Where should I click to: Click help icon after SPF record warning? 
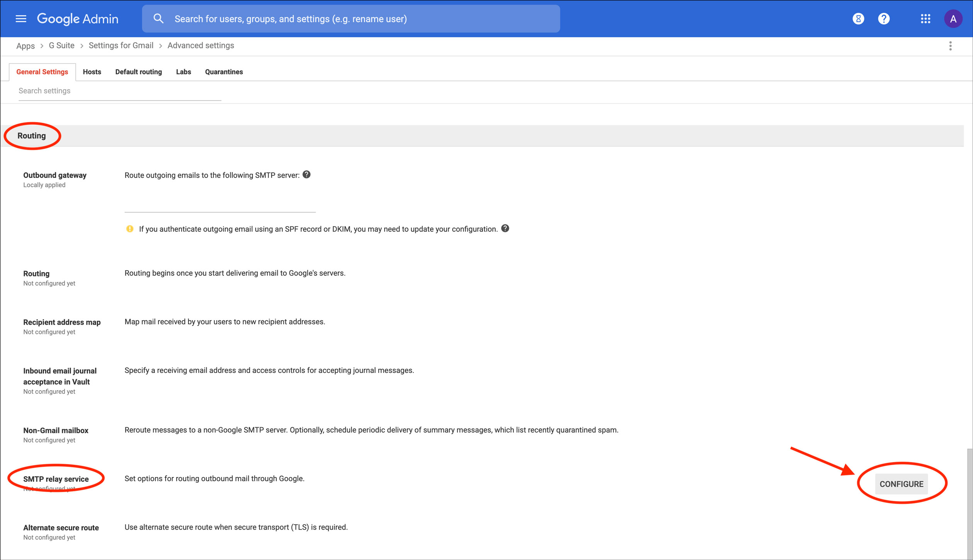pyautogui.click(x=505, y=228)
